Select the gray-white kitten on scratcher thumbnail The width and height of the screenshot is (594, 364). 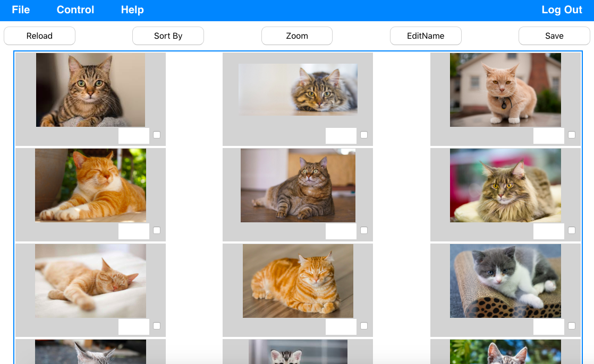coord(505,281)
